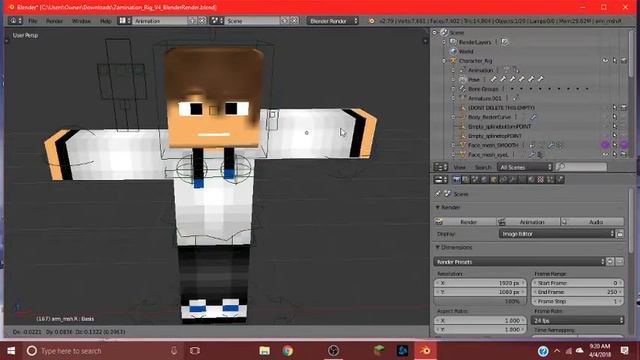Screen dimensions: 640x360
Task: Switch to the Modifiers properties tab
Action: [513, 180]
